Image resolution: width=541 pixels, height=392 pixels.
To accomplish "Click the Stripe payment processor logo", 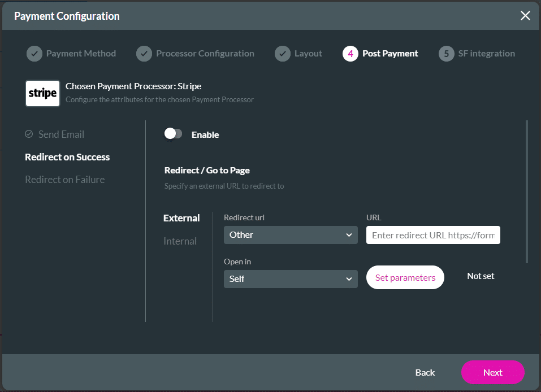I will point(42,93).
